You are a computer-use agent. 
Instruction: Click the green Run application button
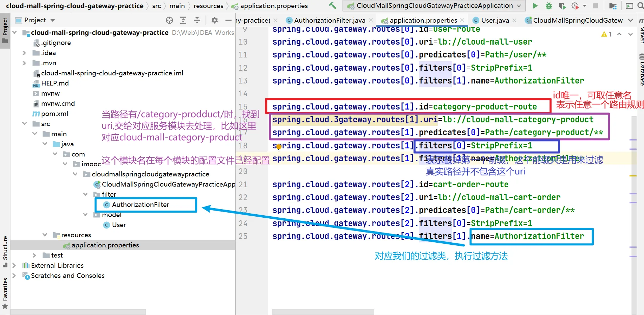click(535, 6)
